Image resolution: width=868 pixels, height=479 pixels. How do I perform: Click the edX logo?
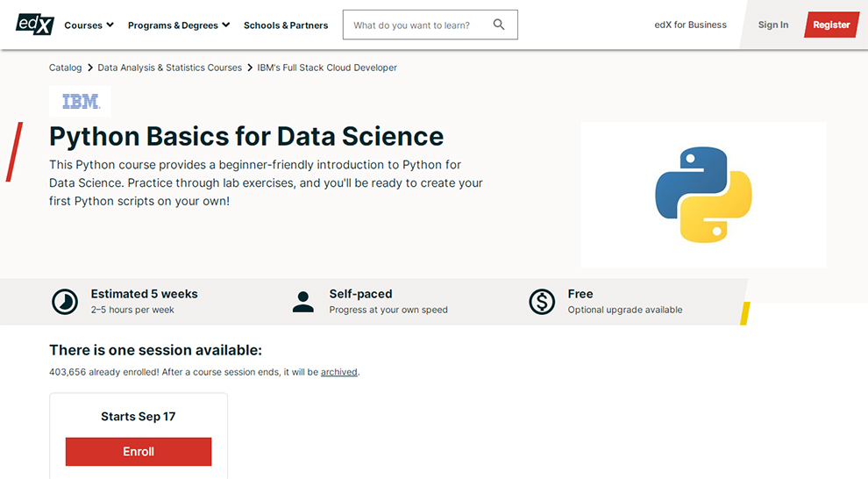35,25
